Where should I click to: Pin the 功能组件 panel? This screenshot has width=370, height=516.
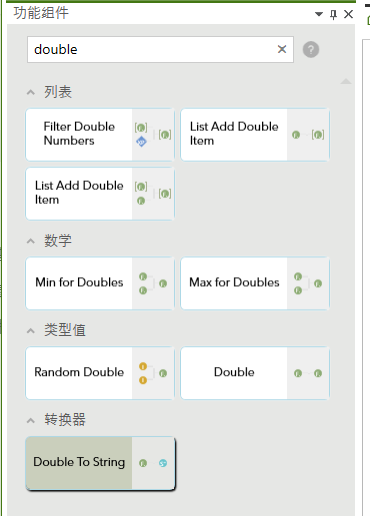(333, 14)
